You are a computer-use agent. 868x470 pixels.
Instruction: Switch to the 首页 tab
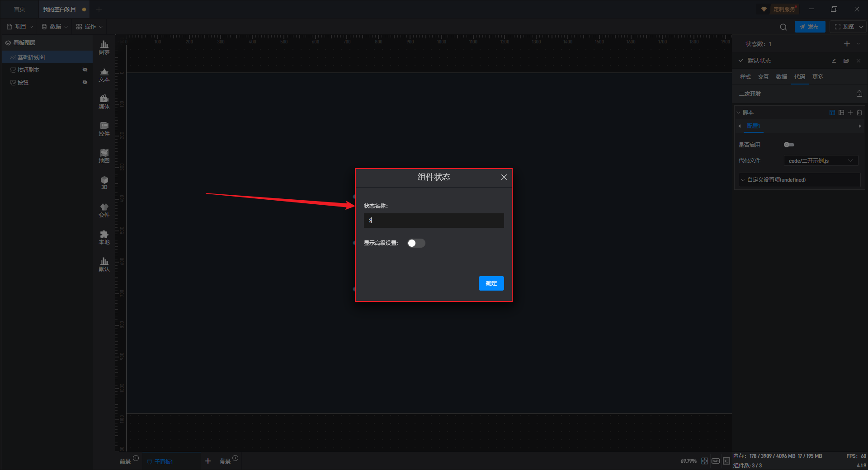19,9
